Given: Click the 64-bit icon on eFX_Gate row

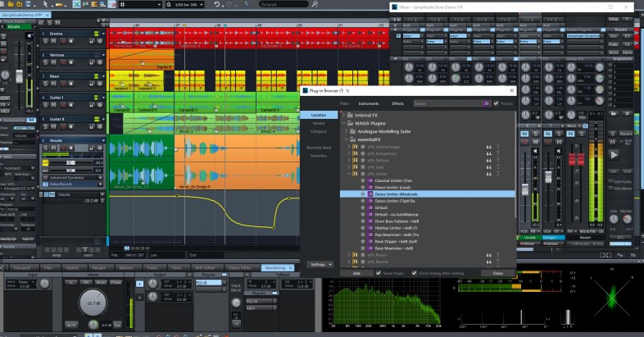Looking at the screenshot, I should [489, 166].
